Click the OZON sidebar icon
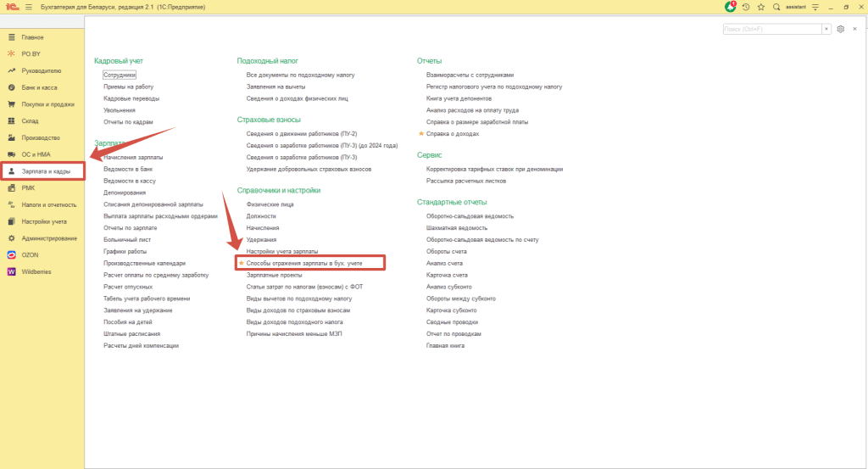 click(11, 254)
